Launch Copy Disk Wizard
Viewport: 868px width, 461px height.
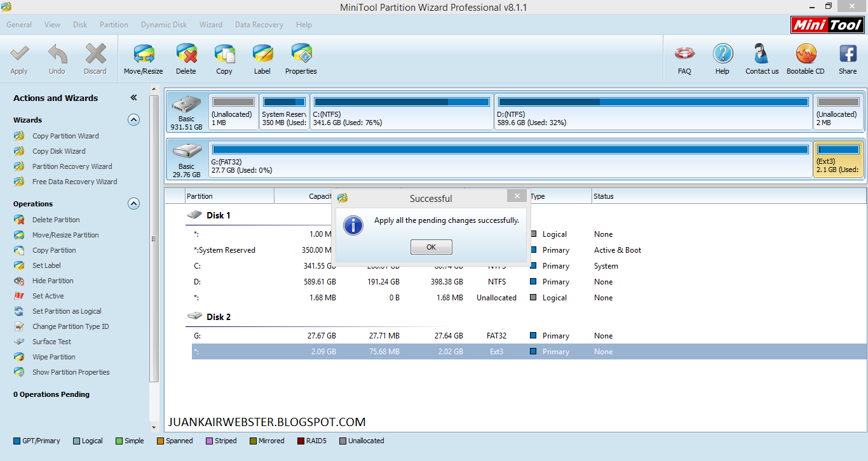click(58, 151)
